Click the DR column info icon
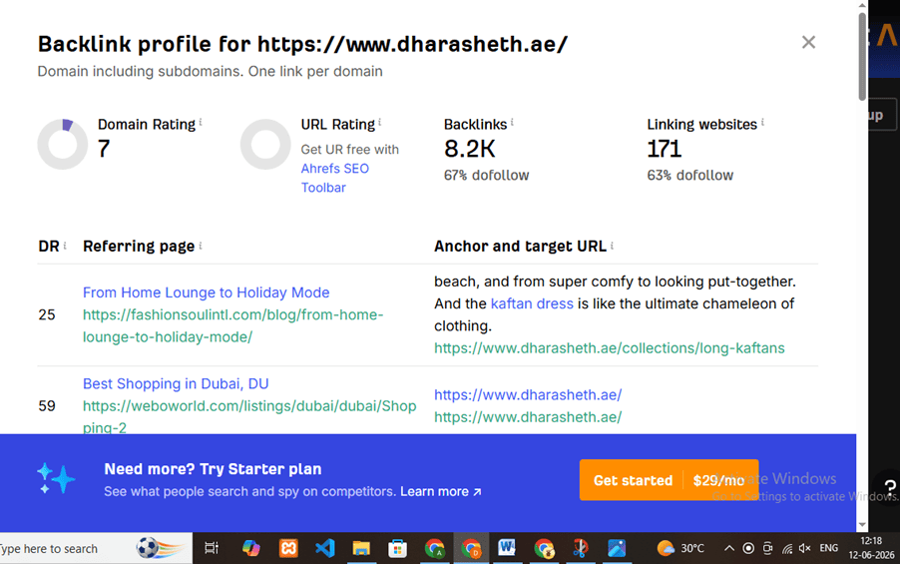The height and width of the screenshot is (564, 900). pos(65,245)
